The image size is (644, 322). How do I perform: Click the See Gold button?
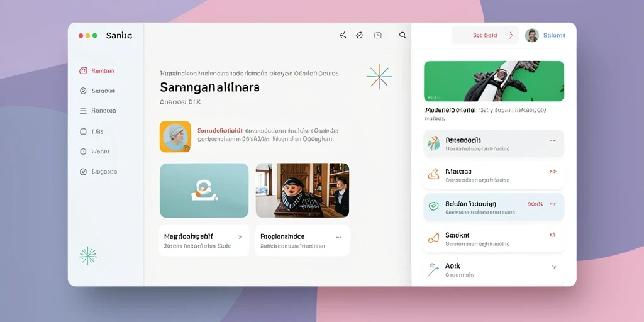tap(485, 35)
